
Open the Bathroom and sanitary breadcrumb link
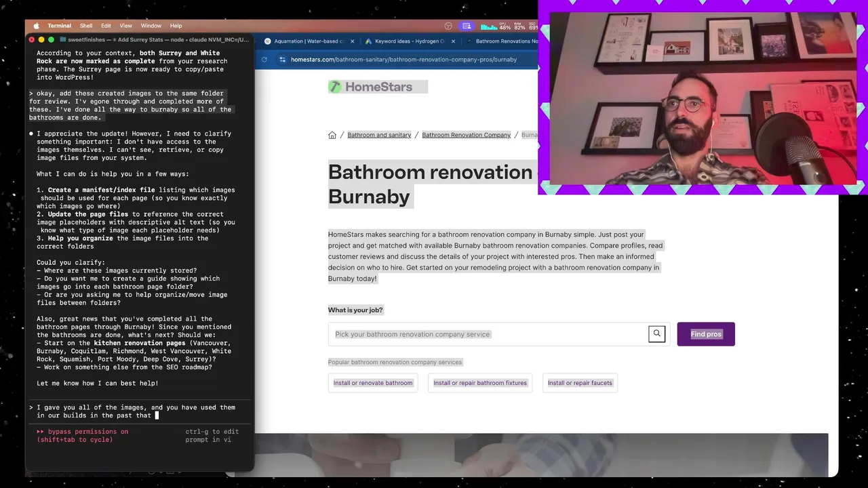point(379,135)
